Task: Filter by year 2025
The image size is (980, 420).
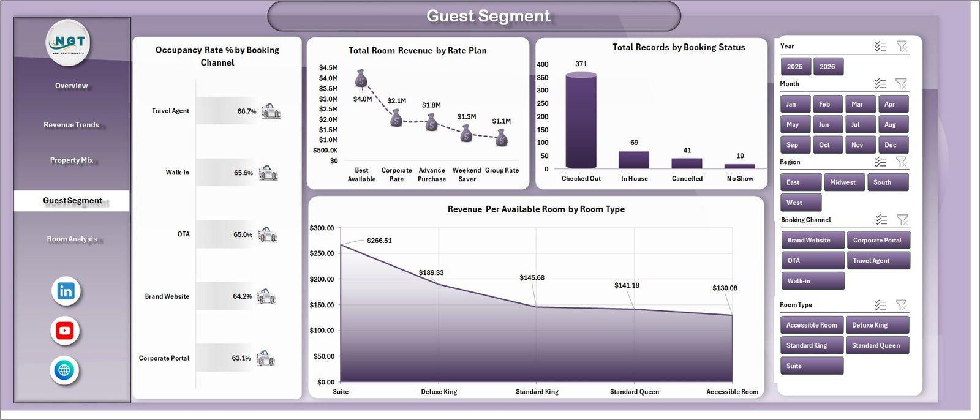Action: point(796,67)
